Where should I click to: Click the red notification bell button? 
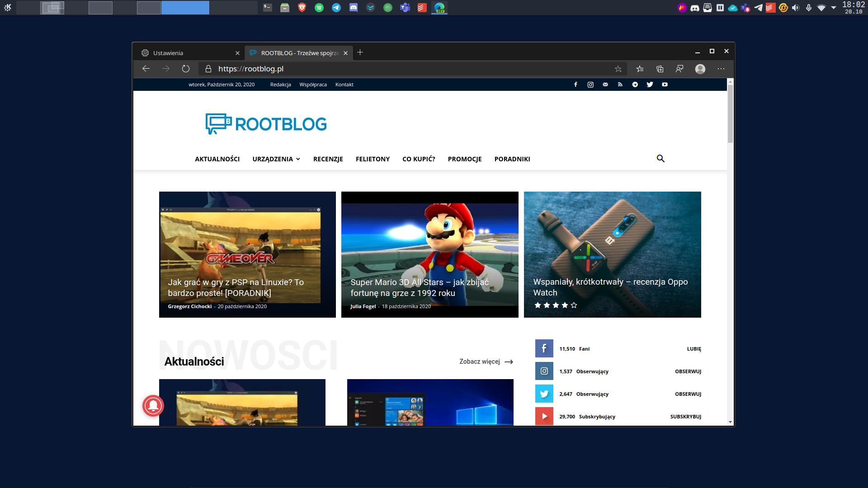tap(153, 405)
